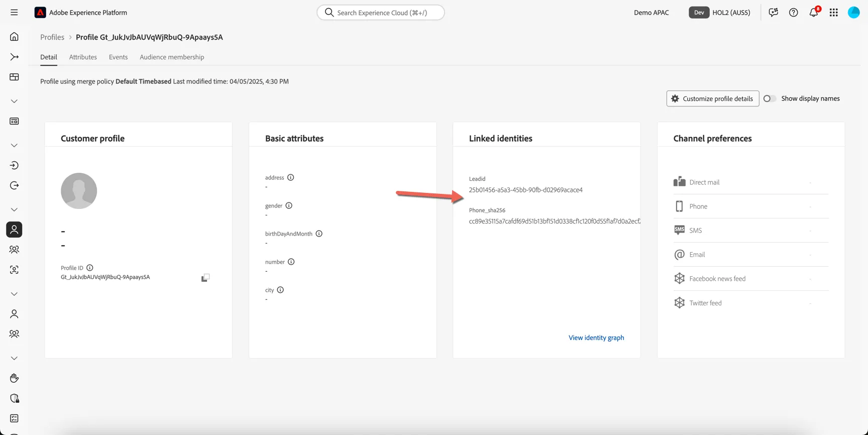Viewport: 868px width, 435px height.
Task: Open the hamburger navigation menu
Action: pyautogui.click(x=14, y=13)
